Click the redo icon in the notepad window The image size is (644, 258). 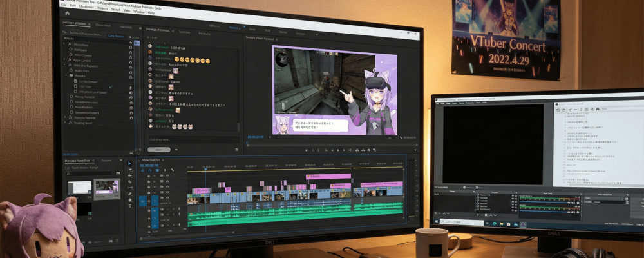[563, 110]
